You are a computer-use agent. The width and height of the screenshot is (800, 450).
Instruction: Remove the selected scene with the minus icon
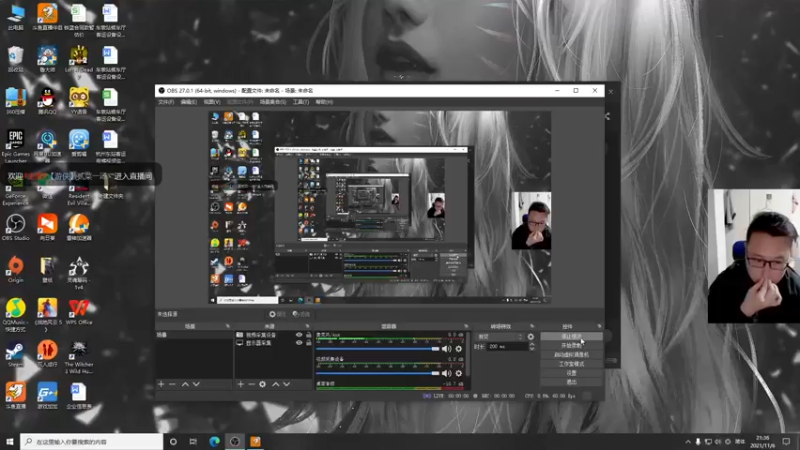pos(172,384)
